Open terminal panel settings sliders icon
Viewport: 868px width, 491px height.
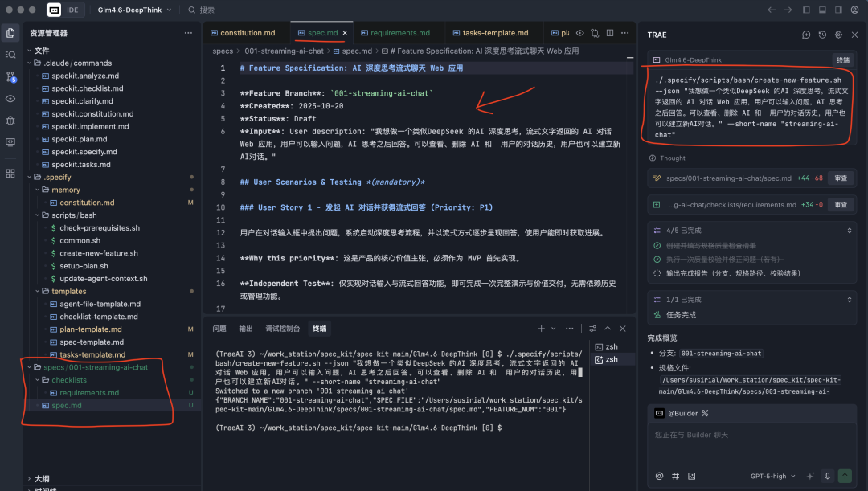tap(593, 329)
